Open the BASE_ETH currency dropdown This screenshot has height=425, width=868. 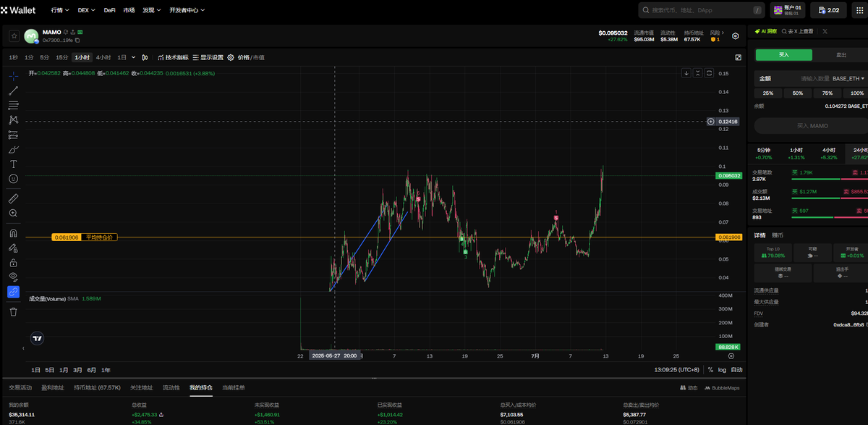(x=849, y=78)
